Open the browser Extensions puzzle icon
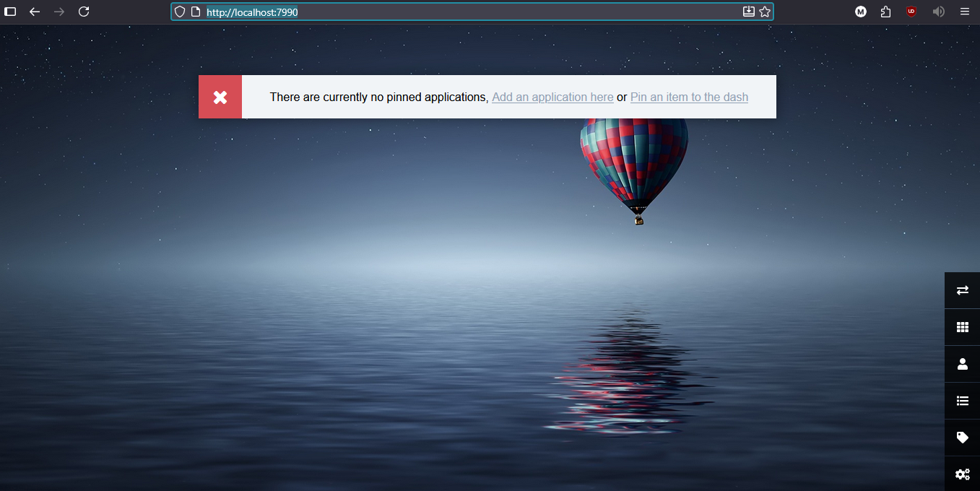 885,12
